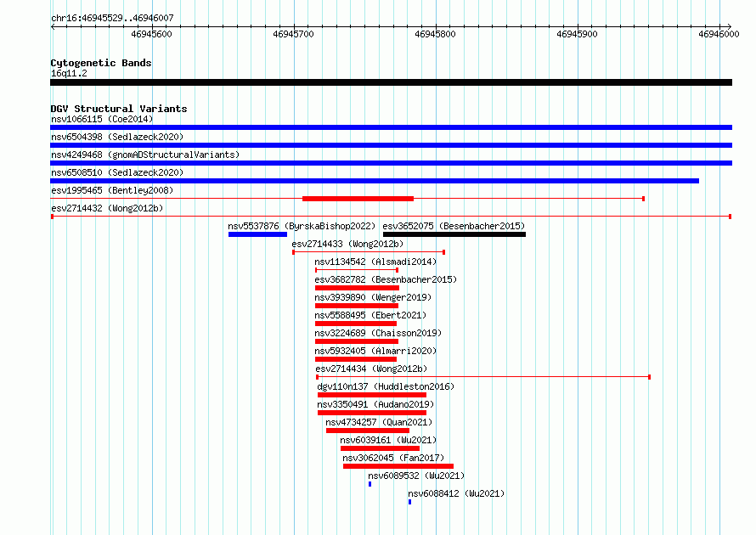Select the nsv5932405 (Almarri2020) label

[x=375, y=351]
